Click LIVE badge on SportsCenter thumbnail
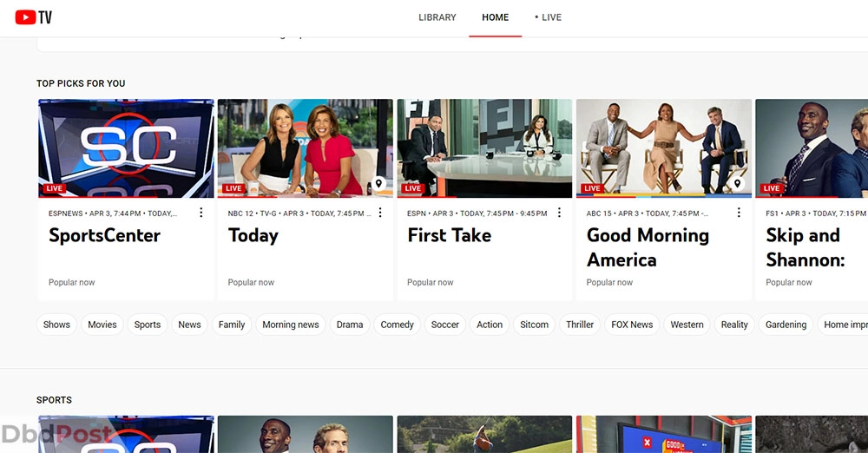Image resolution: width=868 pixels, height=453 pixels. 54,188
